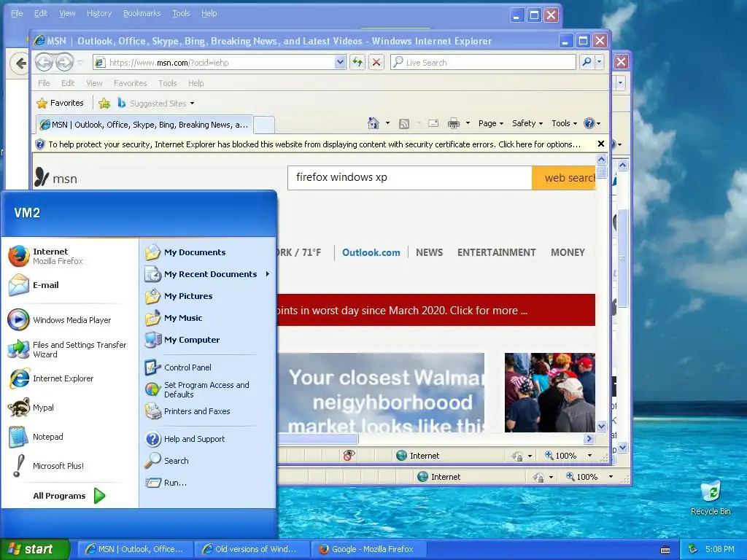Open a new blank IE tab
Screen dimensions: 747x560
point(264,125)
